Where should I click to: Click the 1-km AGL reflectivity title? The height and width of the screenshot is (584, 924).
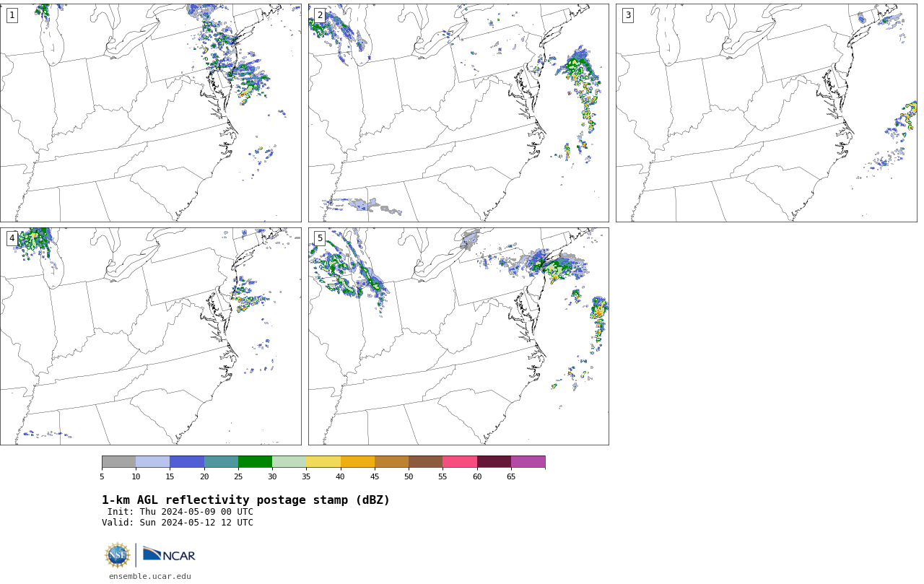tap(245, 500)
